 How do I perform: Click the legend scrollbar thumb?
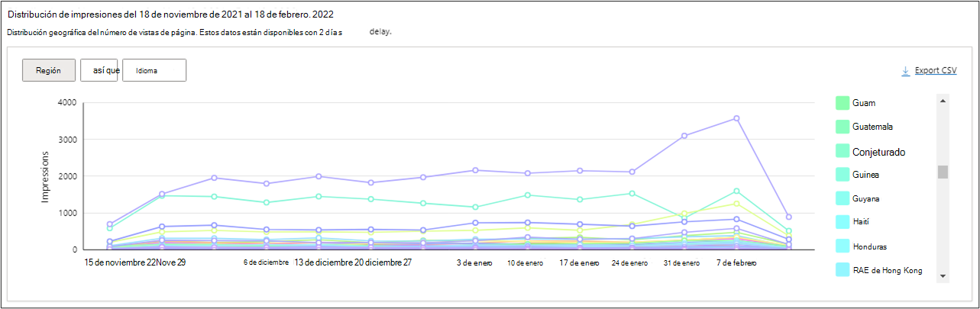point(943,172)
